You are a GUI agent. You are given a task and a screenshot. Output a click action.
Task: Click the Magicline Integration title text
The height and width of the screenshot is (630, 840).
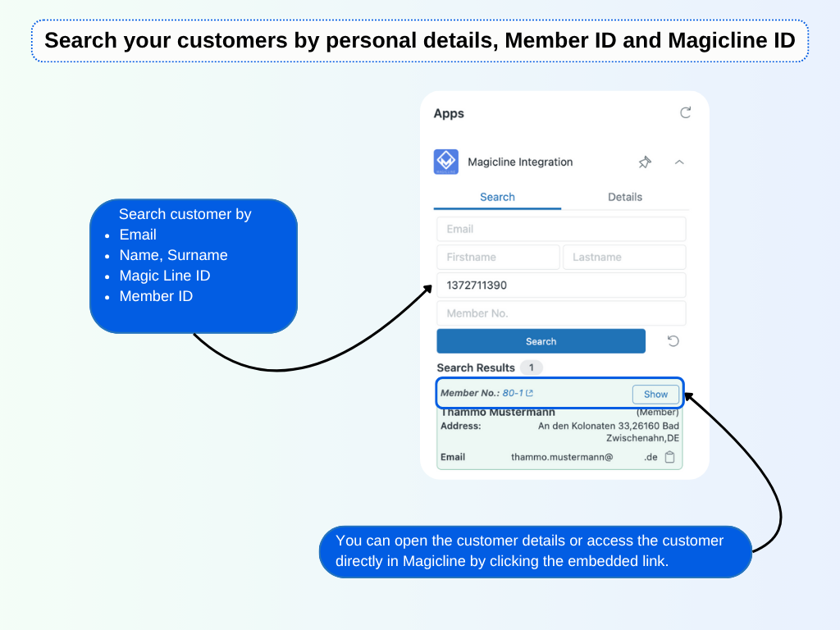tap(520, 162)
